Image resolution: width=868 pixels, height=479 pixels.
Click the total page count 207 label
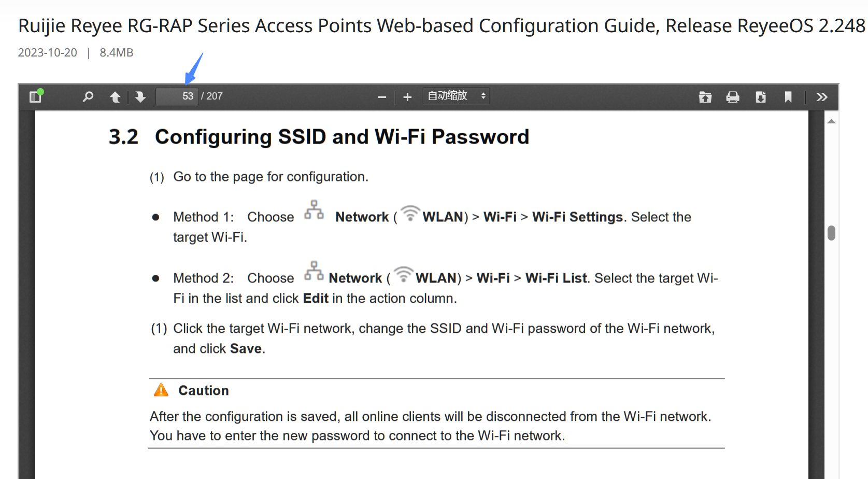pyautogui.click(x=212, y=96)
